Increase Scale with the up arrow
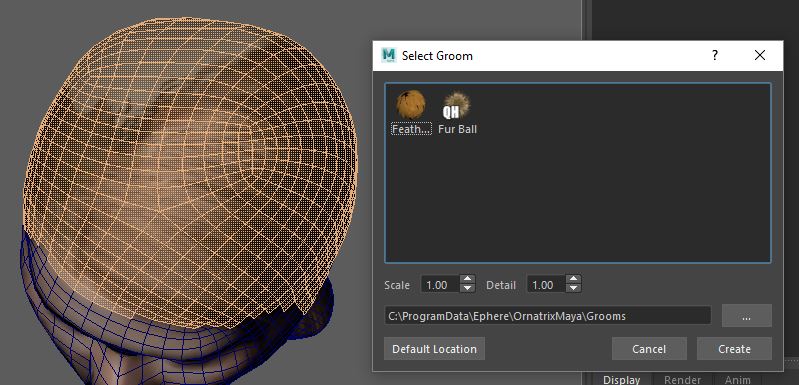The image size is (799, 385). coord(467,280)
